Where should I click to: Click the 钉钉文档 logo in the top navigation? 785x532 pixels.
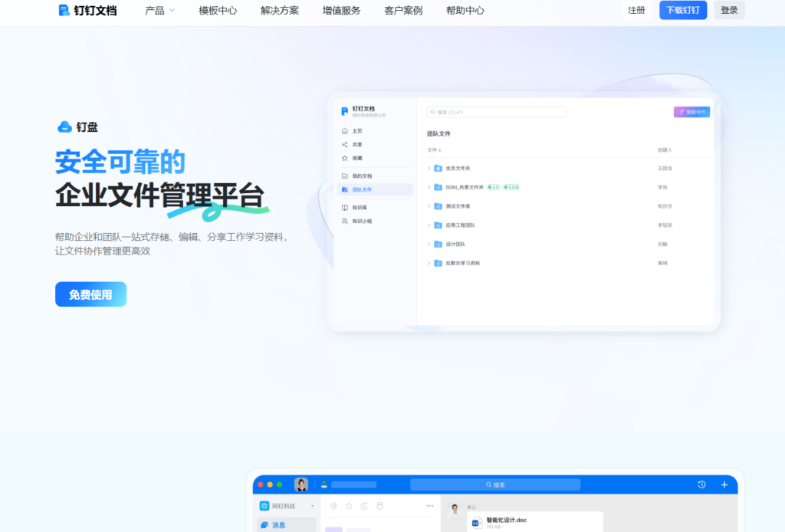point(87,11)
